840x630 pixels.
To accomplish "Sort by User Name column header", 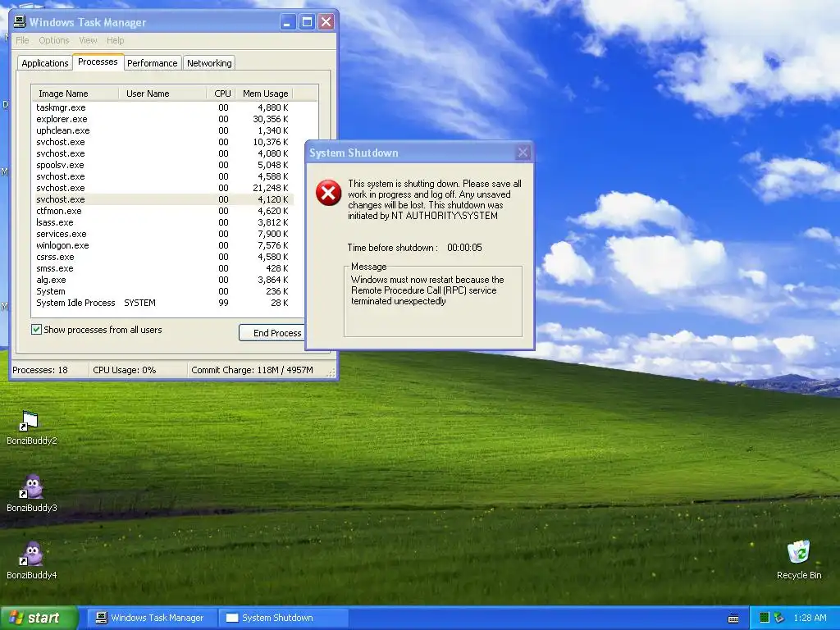I will click(x=163, y=94).
